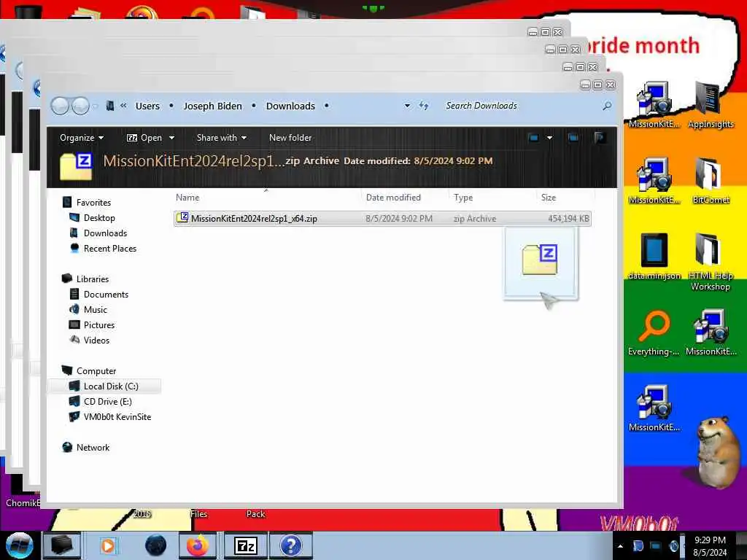Select Network in the navigation pane
Image resolution: width=747 pixels, height=560 pixels.
click(x=86, y=447)
